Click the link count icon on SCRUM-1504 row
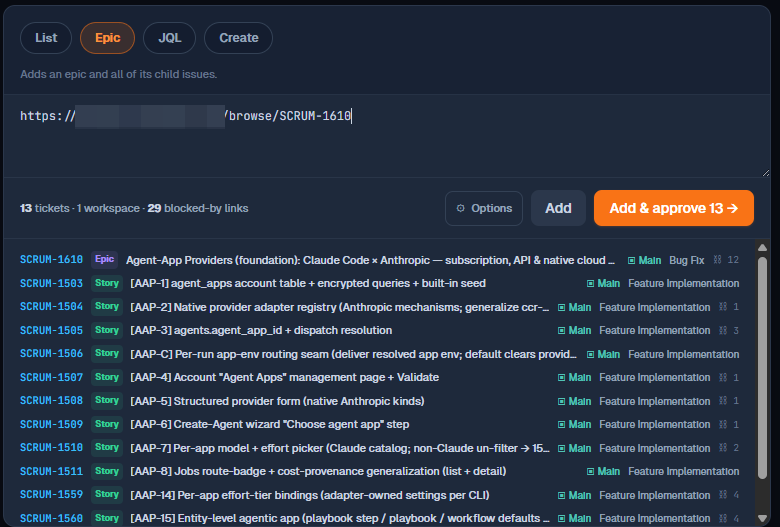 pyautogui.click(x=723, y=307)
